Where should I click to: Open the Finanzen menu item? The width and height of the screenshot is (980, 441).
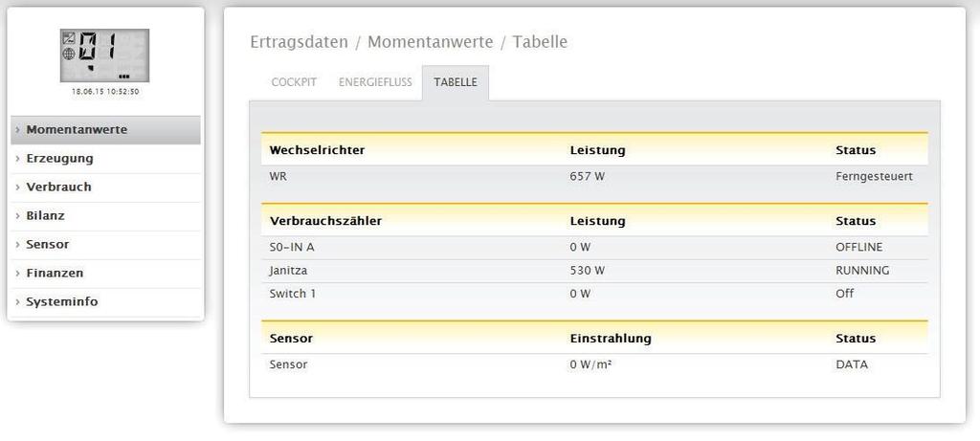pos(105,274)
